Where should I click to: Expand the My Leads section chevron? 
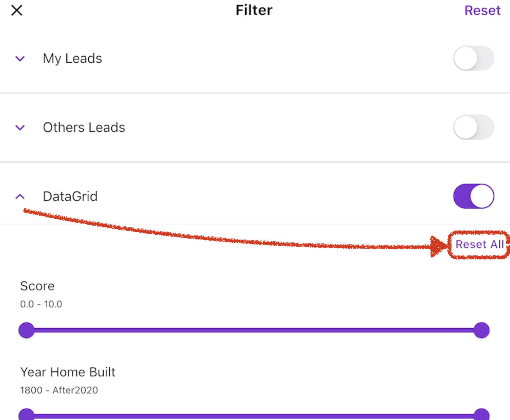coord(20,58)
